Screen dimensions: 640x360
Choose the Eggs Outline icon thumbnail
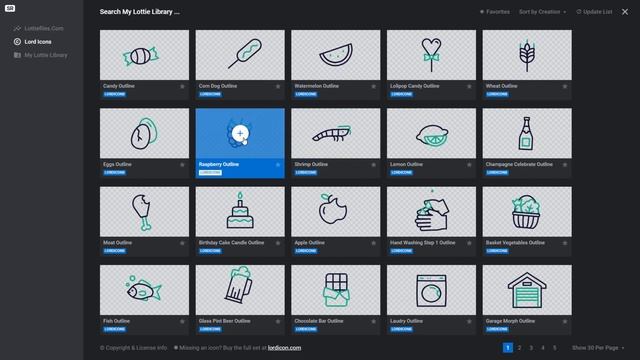pos(144,133)
